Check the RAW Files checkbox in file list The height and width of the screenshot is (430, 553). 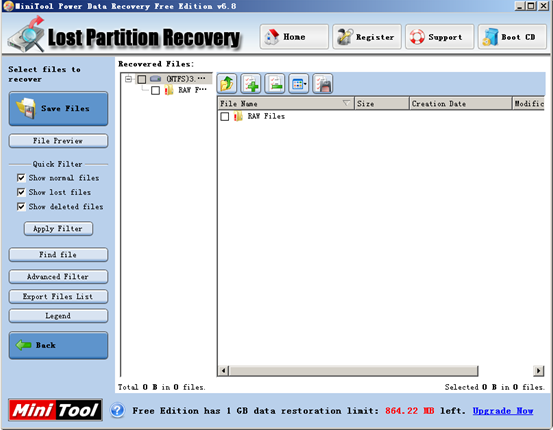(225, 116)
